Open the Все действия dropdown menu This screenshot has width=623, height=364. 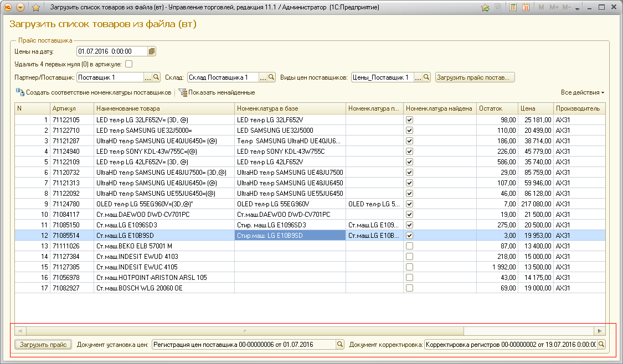(583, 92)
